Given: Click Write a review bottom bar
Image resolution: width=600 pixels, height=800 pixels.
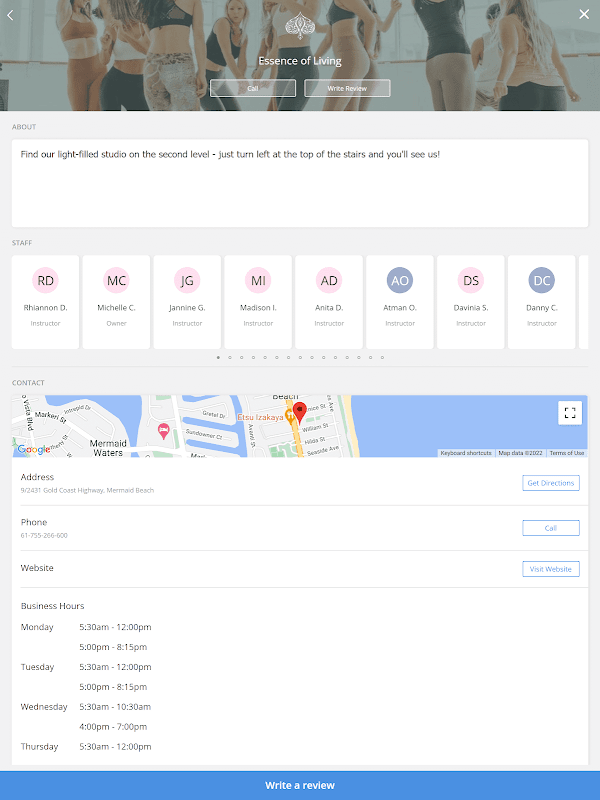Looking at the screenshot, I should tap(300, 785).
